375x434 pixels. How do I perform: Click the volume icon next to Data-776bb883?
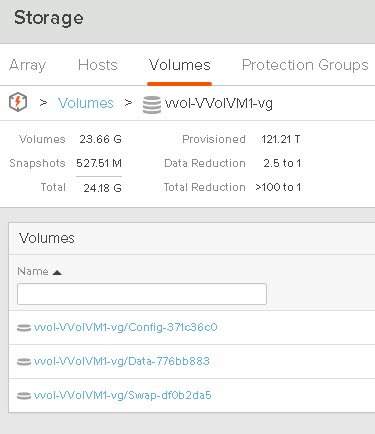pos(24,362)
